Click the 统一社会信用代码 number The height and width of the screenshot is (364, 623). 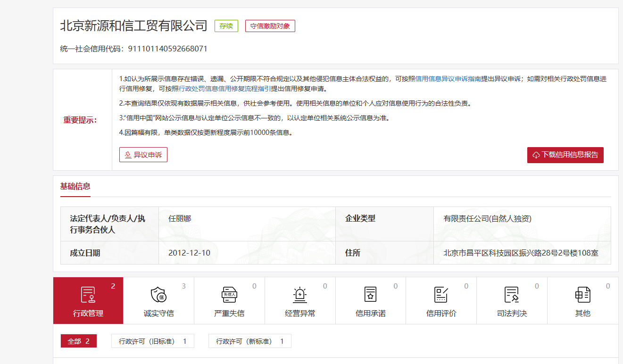(167, 49)
